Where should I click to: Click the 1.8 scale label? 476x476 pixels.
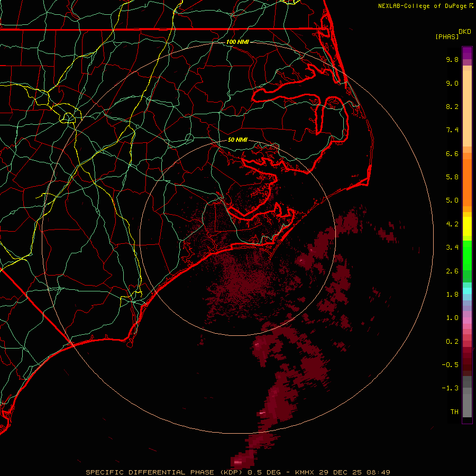point(452,295)
